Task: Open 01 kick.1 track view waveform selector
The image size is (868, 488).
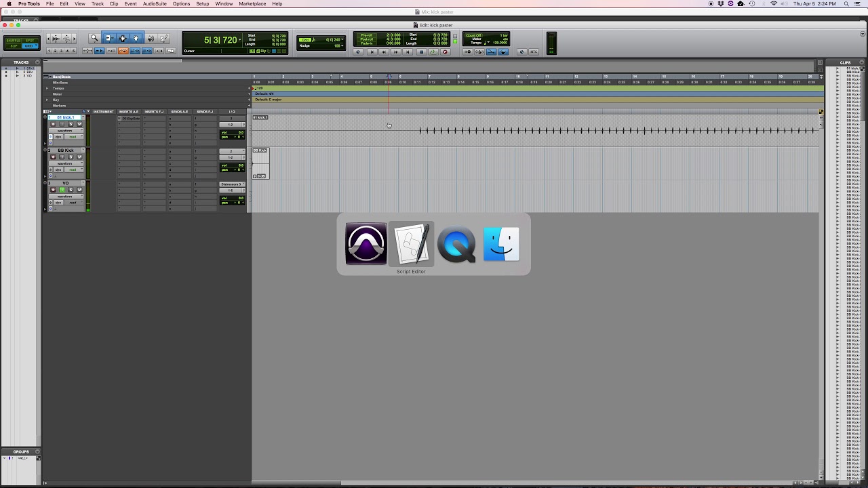Action: (66, 131)
